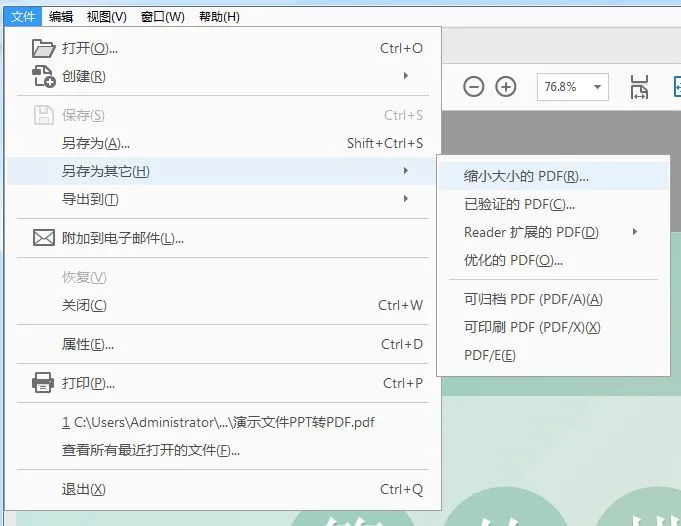Click the Ctrl+O shortcut text
Screen dimensions: 681x526
401,48
